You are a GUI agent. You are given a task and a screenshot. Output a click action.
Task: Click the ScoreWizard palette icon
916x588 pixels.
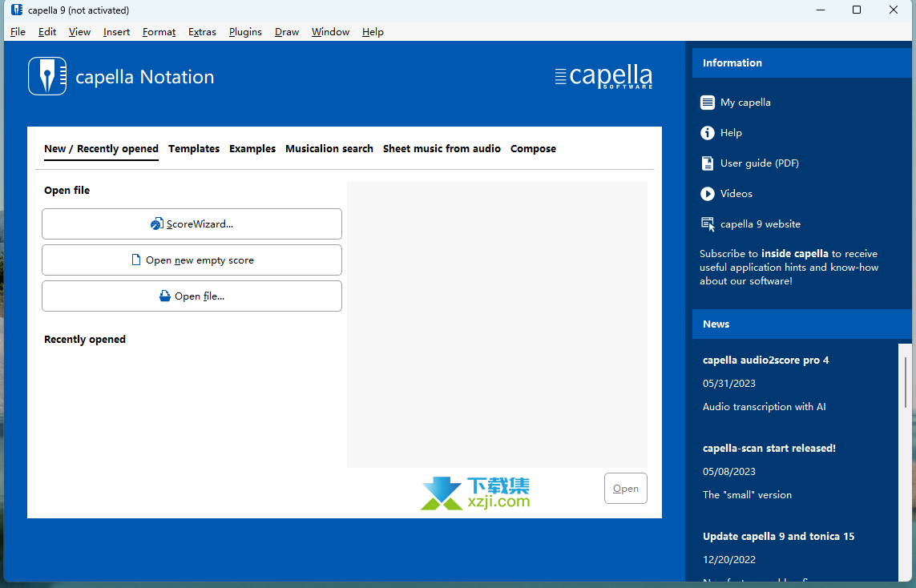(x=156, y=224)
